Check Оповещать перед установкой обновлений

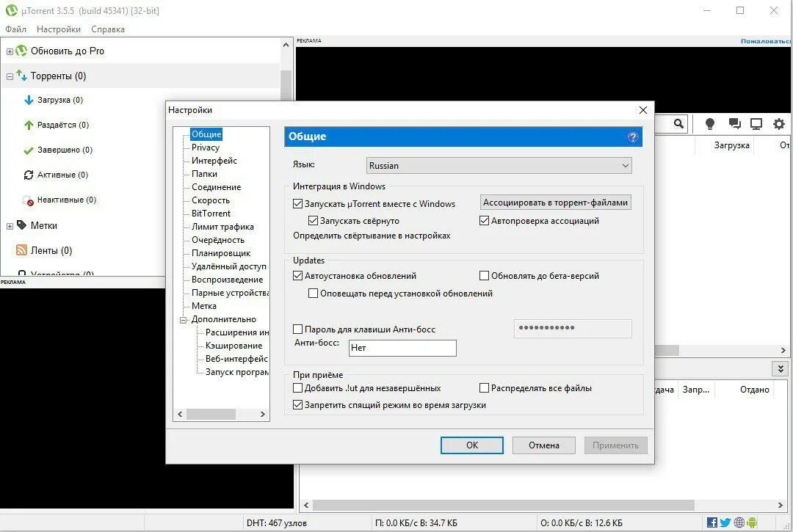[x=313, y=294]
